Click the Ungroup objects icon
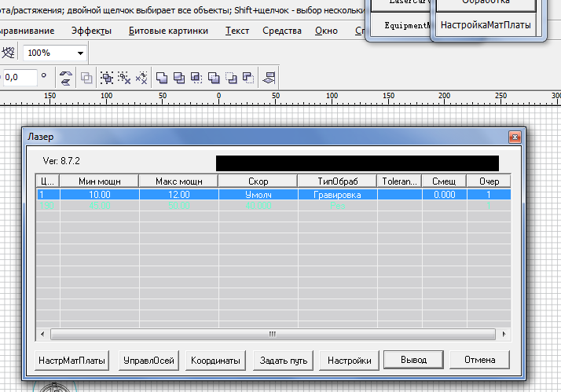 click(124, 78)
